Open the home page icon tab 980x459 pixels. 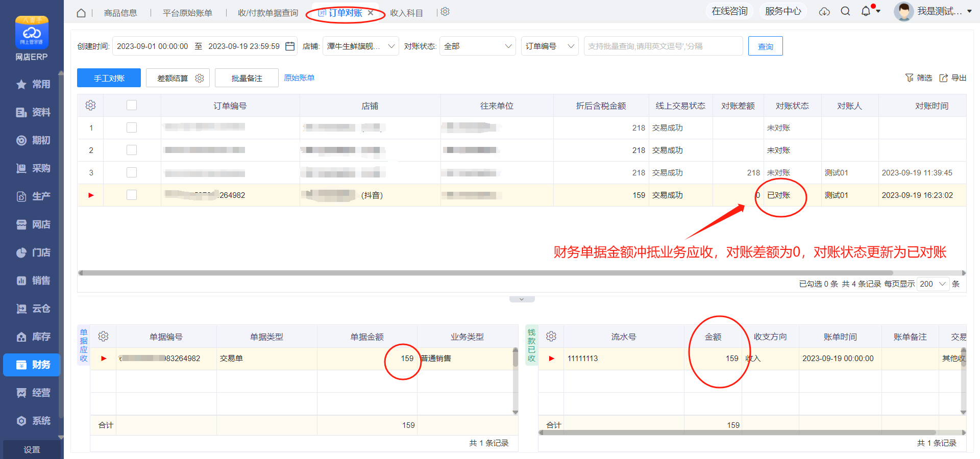tap(81, 13)
